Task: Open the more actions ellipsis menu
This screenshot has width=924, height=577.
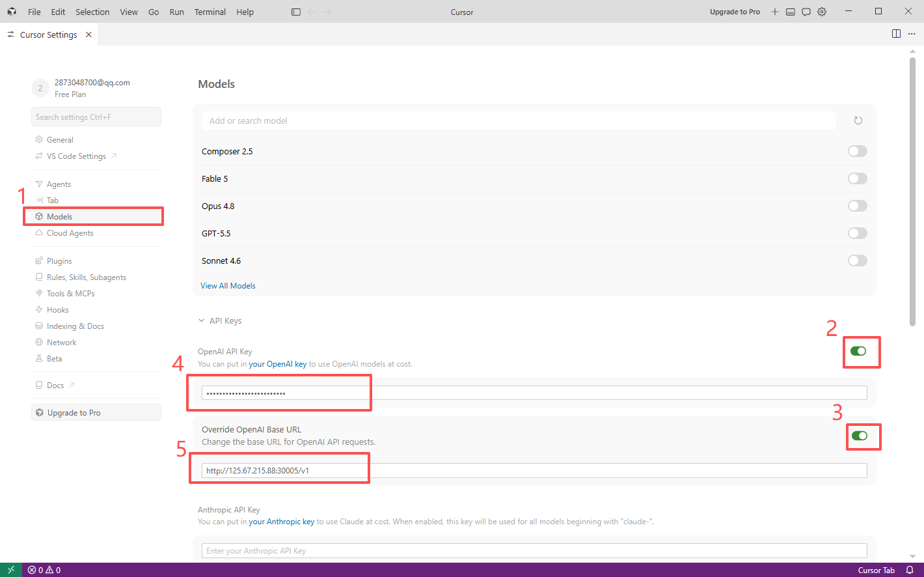Action: click(912, 34)
